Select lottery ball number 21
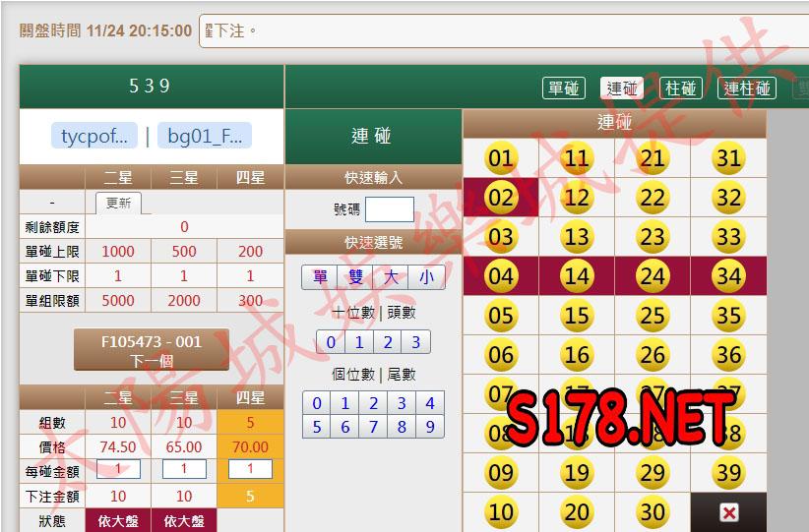This screenshot has width=809, height=532. click(653, 158)
